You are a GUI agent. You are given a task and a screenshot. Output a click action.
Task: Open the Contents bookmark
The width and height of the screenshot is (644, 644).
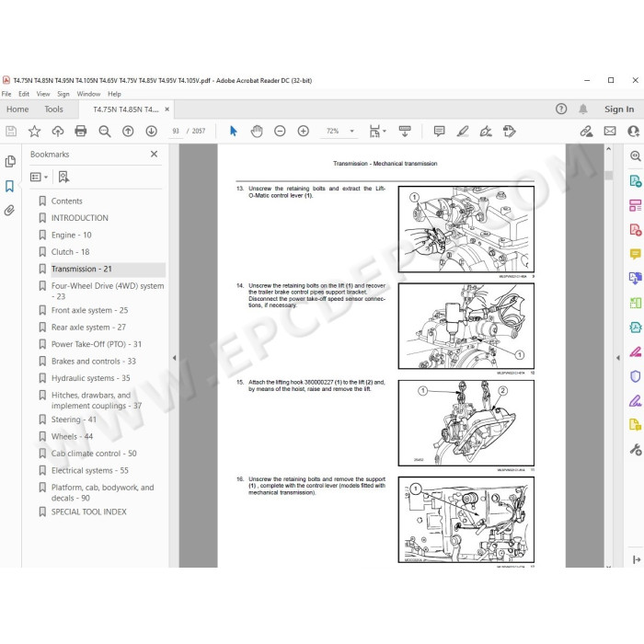point(66,201)
